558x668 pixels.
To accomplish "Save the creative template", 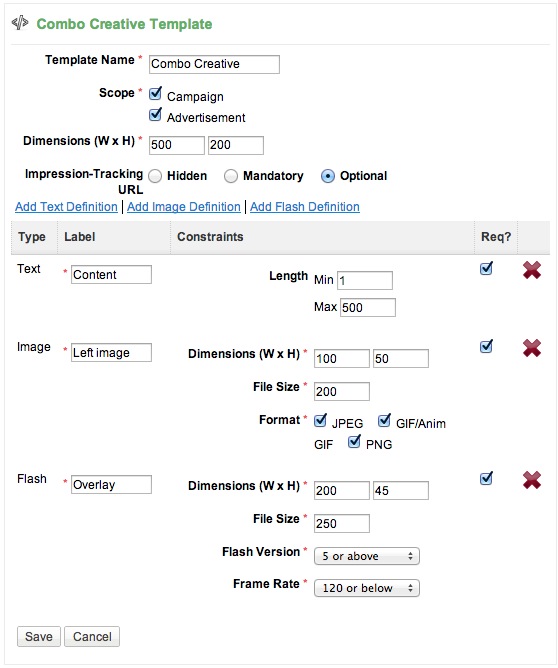I will point(39,636).
